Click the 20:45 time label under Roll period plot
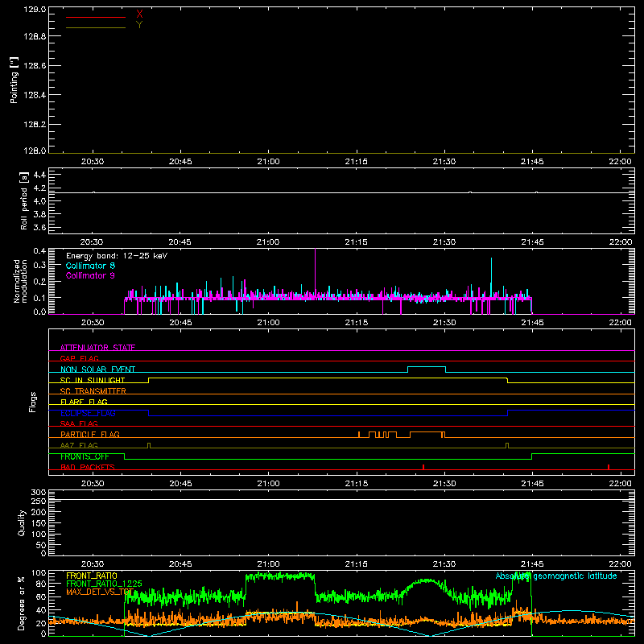Viewport: 644px width, 644px height. 180,242
